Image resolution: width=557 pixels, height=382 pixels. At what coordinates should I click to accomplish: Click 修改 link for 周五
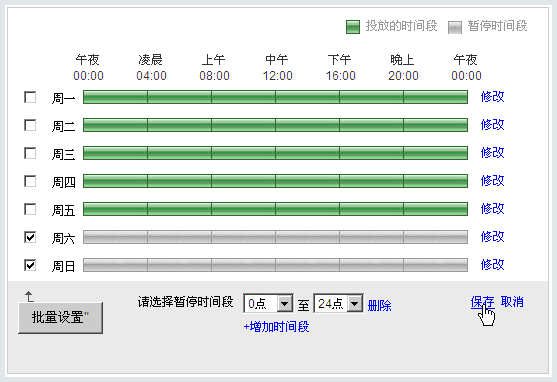coord(492,209)
